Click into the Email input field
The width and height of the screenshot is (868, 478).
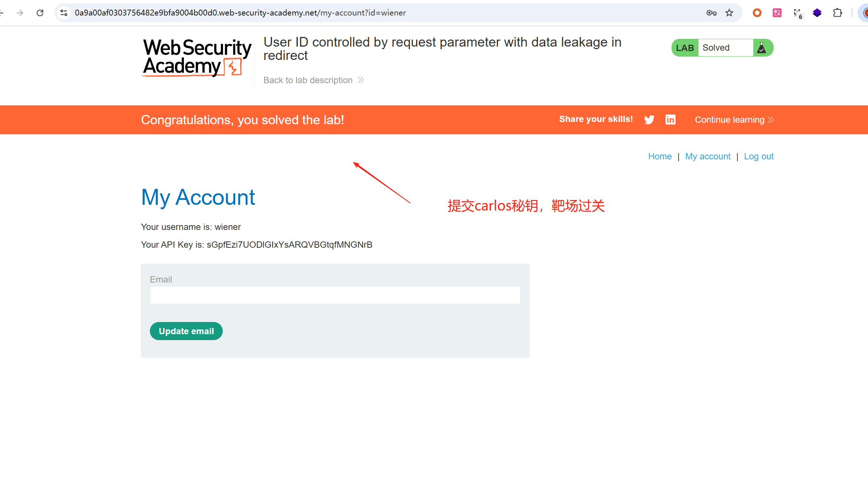pos(335,295)
